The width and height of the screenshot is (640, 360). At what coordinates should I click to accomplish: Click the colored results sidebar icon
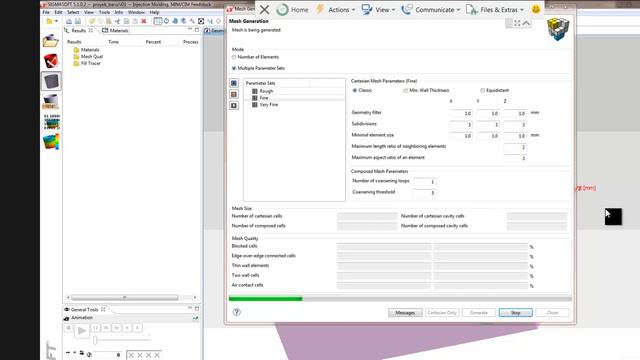coord(51,142)
